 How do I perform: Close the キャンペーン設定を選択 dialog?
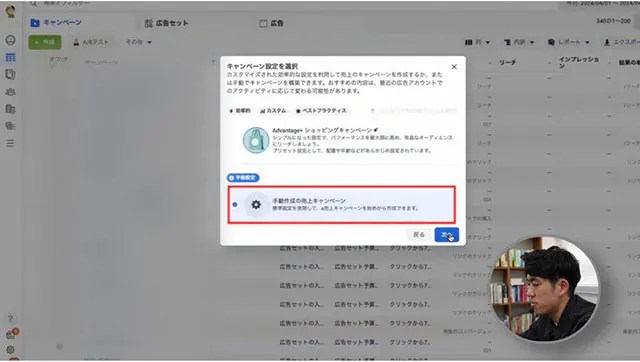point(454,67)
